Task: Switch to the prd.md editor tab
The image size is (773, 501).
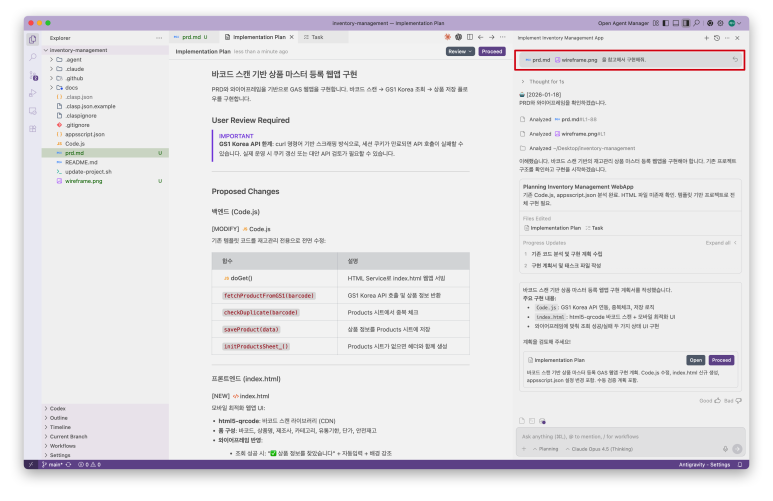Action: tap(190, 37)
